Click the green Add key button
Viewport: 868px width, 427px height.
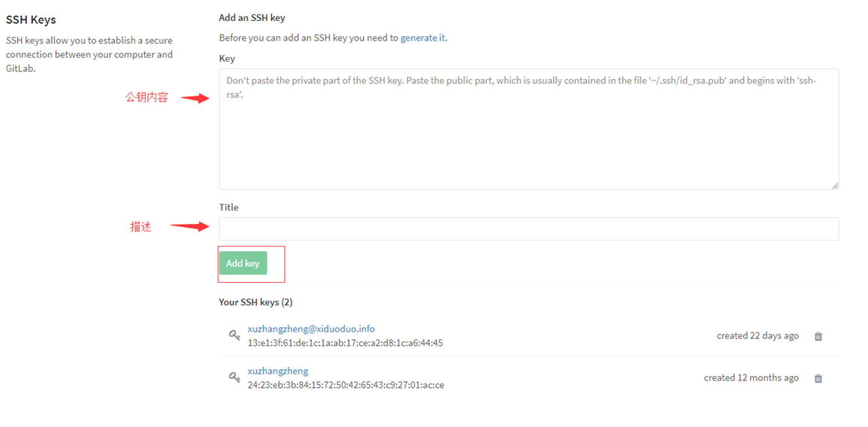pyautogui.click(x=243, y=263)
